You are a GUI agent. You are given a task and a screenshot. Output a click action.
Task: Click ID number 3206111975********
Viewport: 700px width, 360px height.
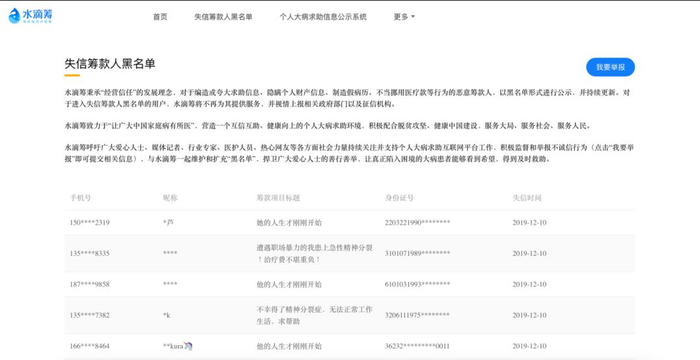tap(417, 315)
